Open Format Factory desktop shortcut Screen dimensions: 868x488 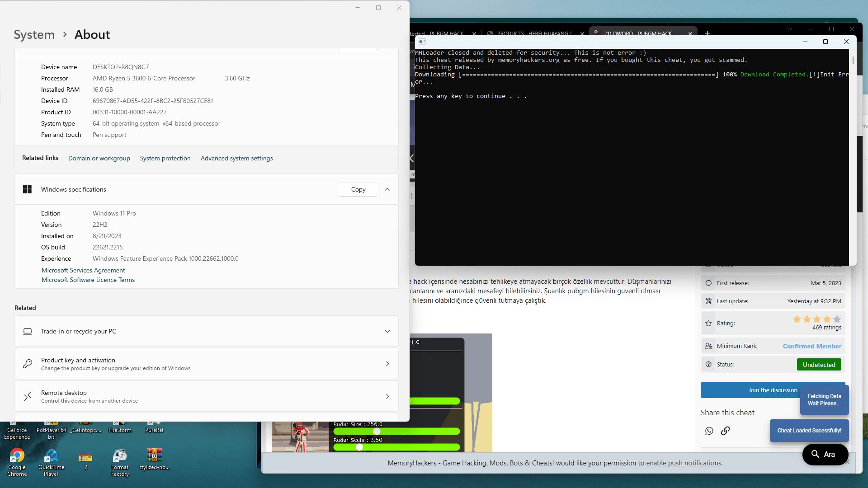coord(120,462)
